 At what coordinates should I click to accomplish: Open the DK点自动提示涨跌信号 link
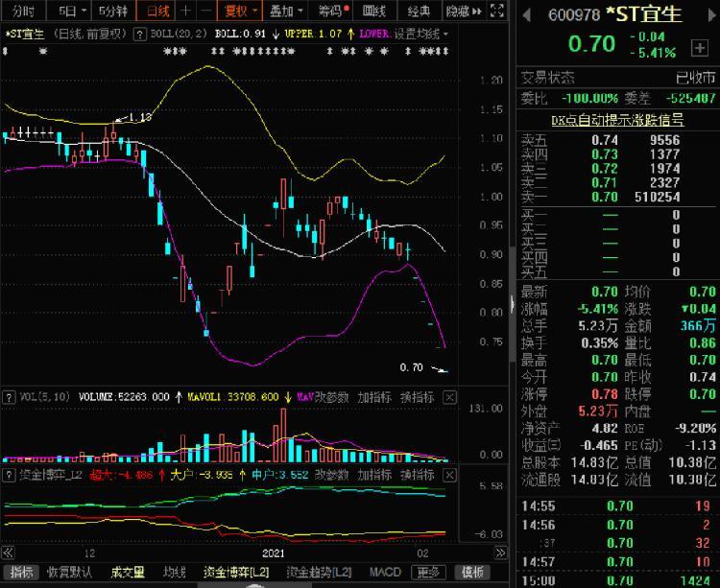[617, 120]
